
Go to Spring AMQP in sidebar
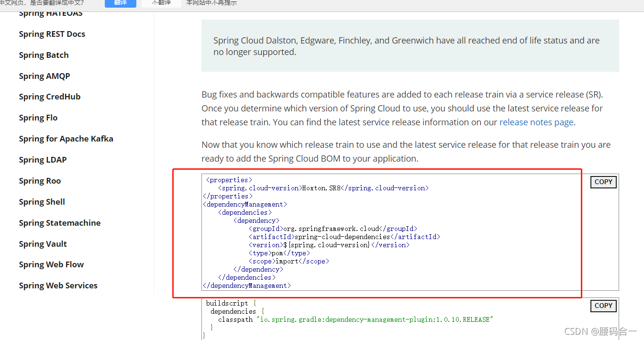point(44,76)
